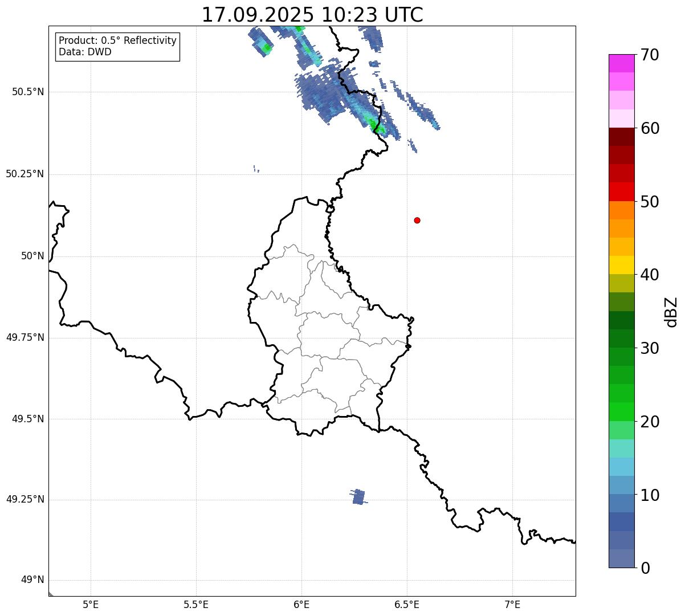Click the 6.5°E longitude label
This screenshot has height=616, width=685.
(x=407, y=605)
